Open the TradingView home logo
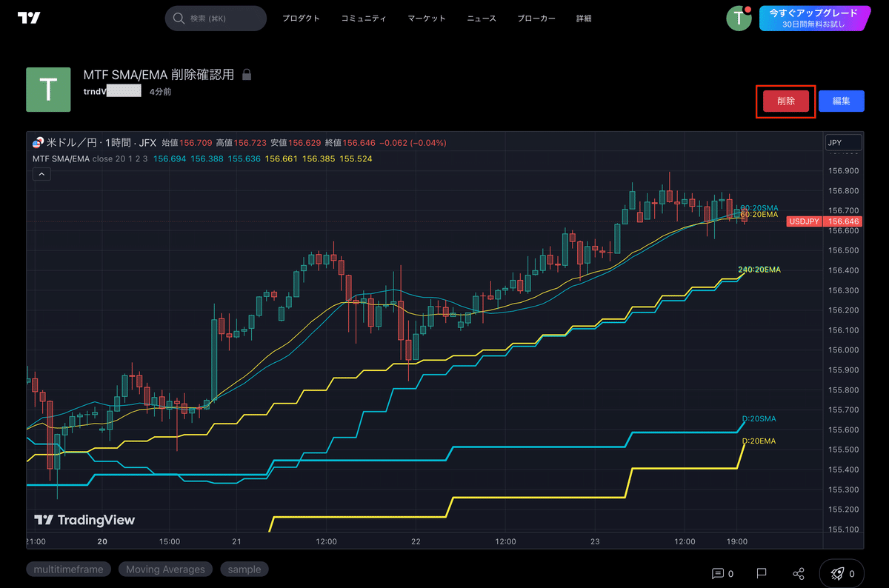 click(x=28, y=18)
